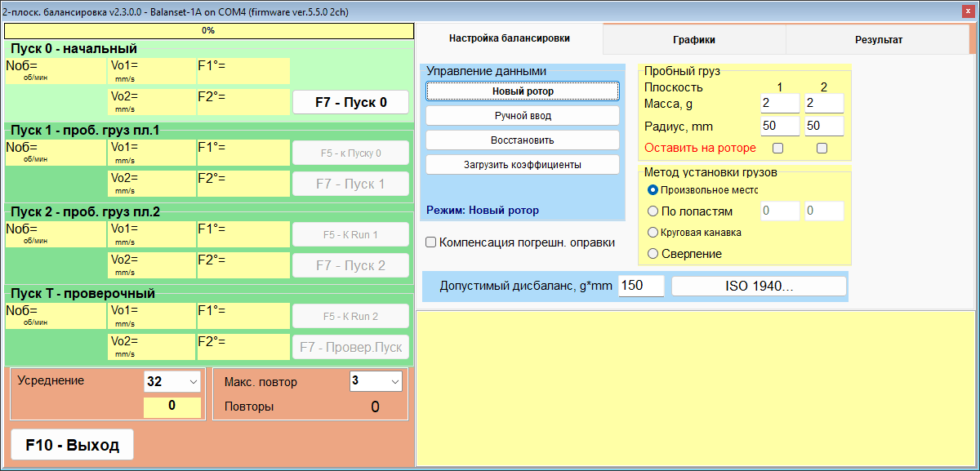Image resolution: width=980 pixels, height=471 pixels.
Task: Click the 0% progress bar
Action: point(208,30)
